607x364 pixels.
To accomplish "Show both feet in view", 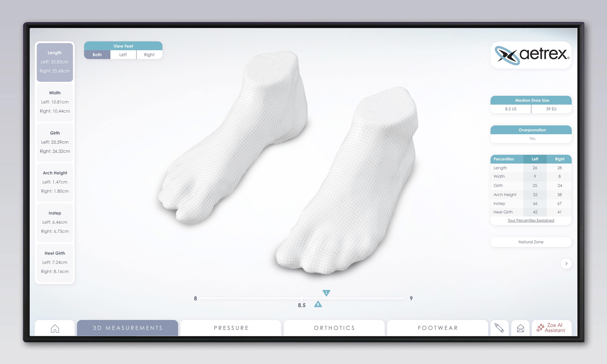I will [x=97, y=55].
